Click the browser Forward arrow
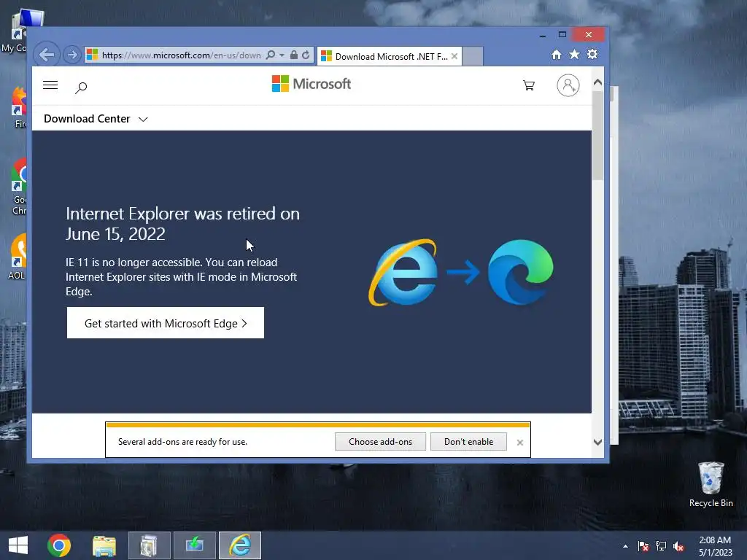Screen dimensions: 747x560 [x=72, y=55]
